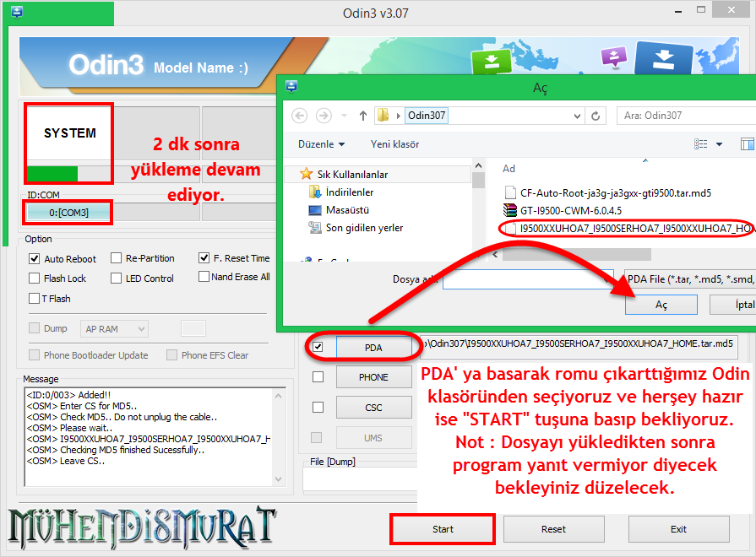Open the Masaüstü desktop folder
Image resolution: width=756 pixels, height=557 pixels.
(x=347, y=210)
